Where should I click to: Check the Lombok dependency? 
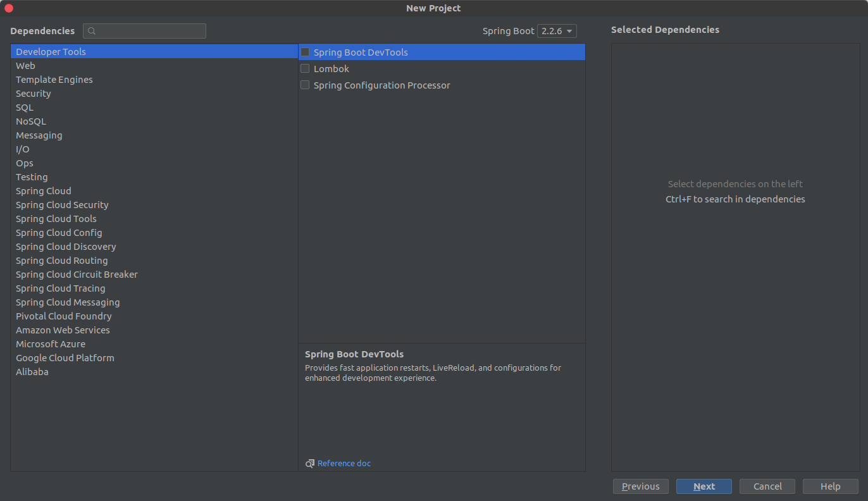[x=305, y=68]
